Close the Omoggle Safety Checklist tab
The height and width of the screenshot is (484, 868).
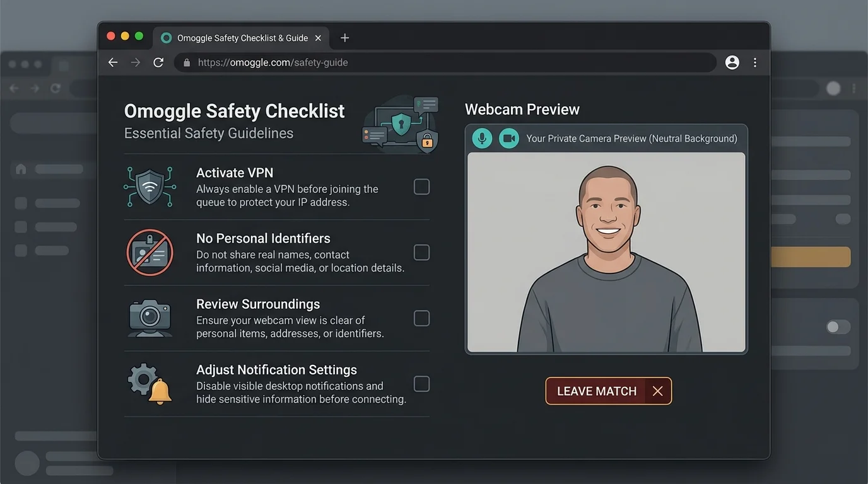point(318,38)
